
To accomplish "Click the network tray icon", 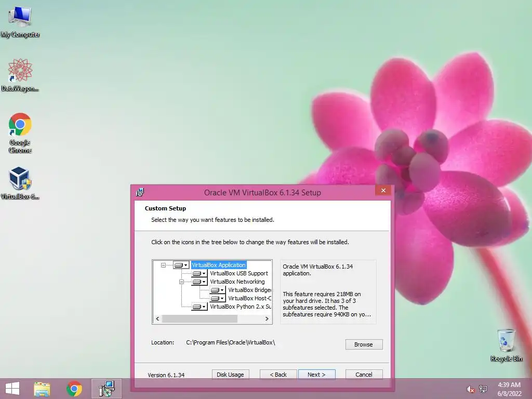I will click(x=483, y=389).
